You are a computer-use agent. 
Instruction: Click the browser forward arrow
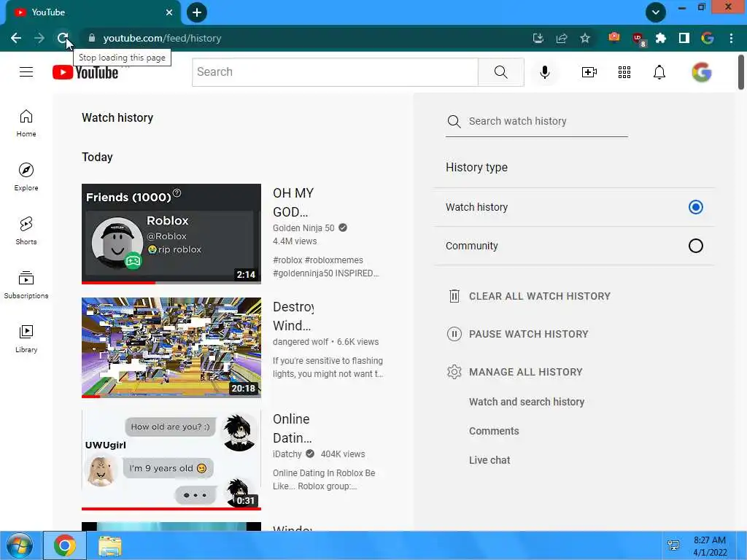click(x=39, y=38)
